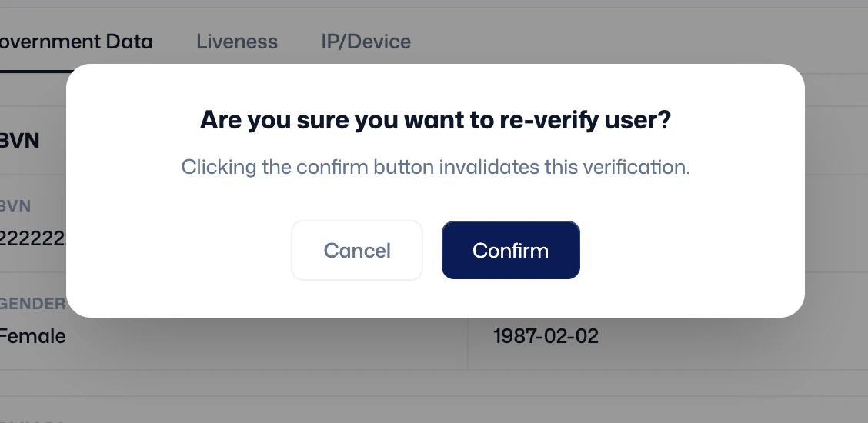Click the empty dialog space right of Confirm

tap(692, 250)
